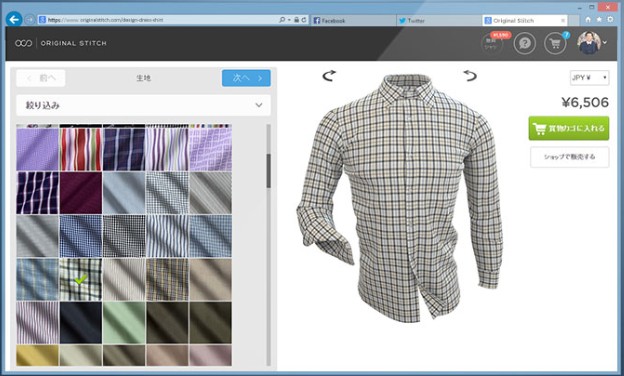Screen dimensions: 624x376
Task: Select the plain lavender fabric swatch
Action: 37,149
